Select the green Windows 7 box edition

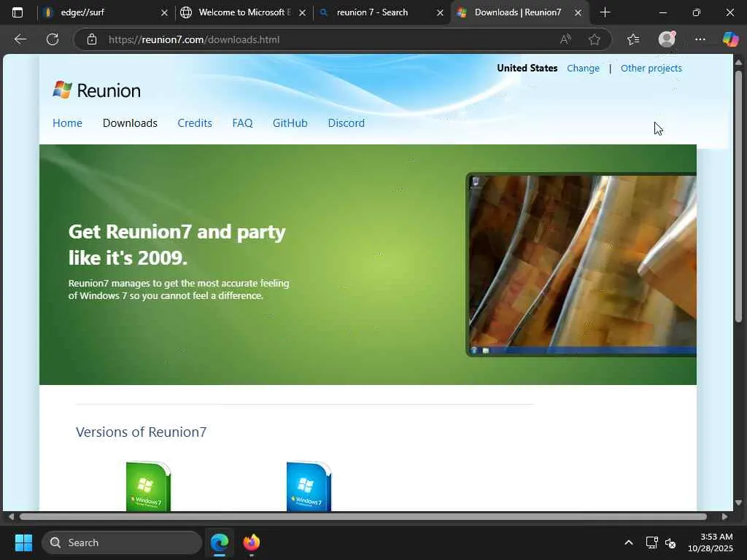[x=148, y=486]
